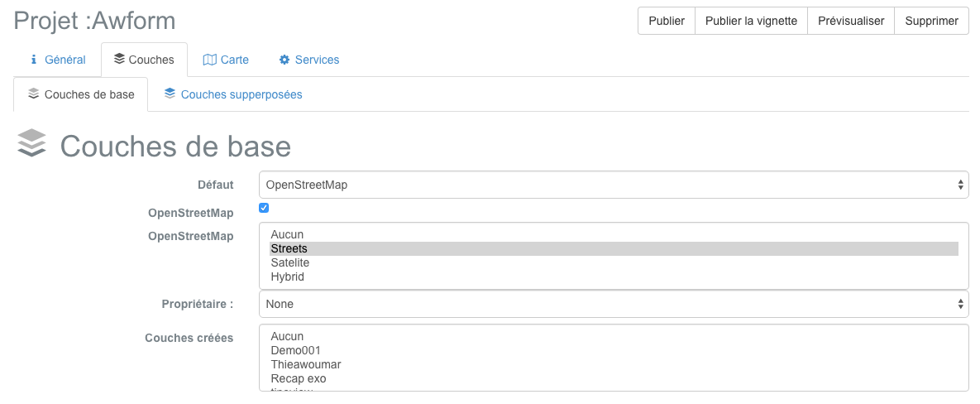Image resolution: width=980 pixels, height=404 pixels.
Task: Click the gear icon on Services tab
Action: click(284, 60)
